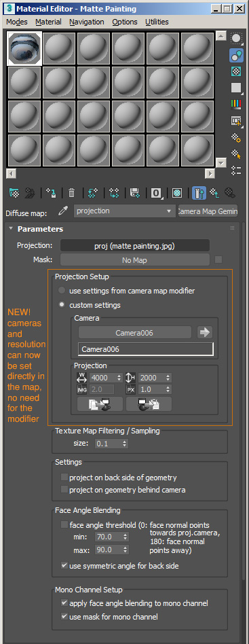Image resolution: width=249 pixels, height=644 pixels.
Task: Adjust the PX 1.0 spinner arrows
Action: pyautogui.click(x=168, y=389)
